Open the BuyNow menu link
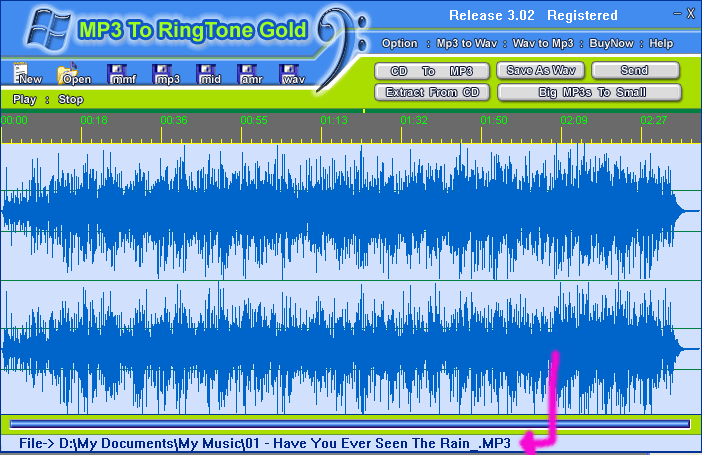The height and width of the screenshot is (455, 702). coord(612,43)
